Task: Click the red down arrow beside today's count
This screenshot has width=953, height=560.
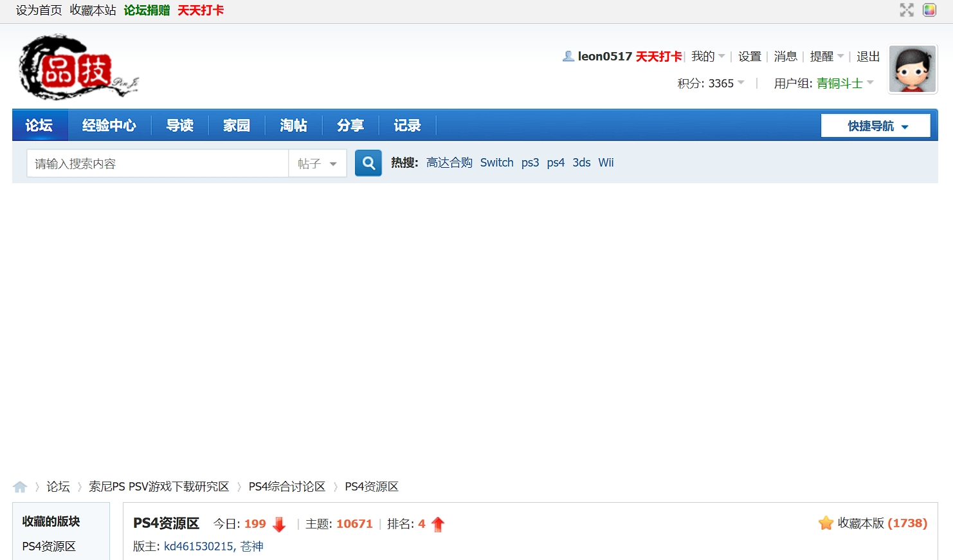Action: click(x=279, y=525)
